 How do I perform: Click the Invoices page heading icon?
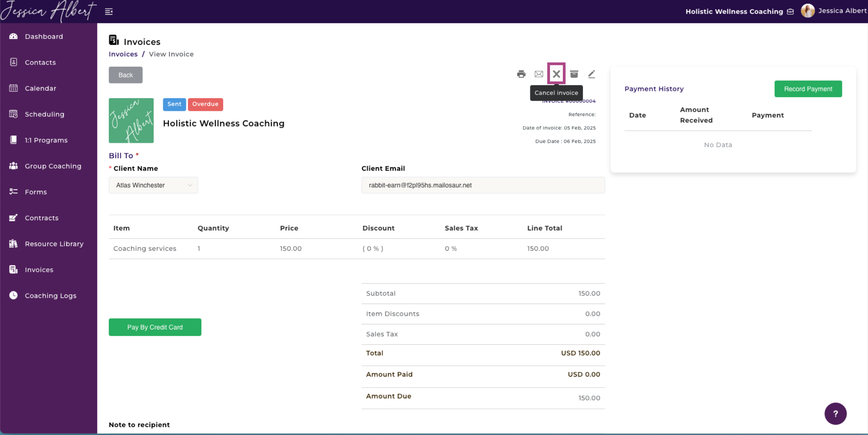[x=114, y=40]
